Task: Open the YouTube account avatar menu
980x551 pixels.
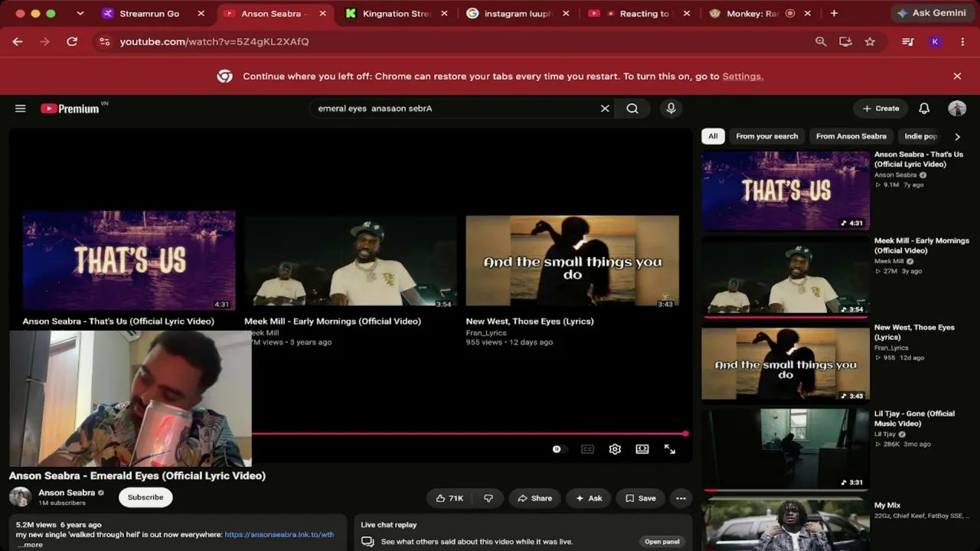Action: [x=957, y=109]
